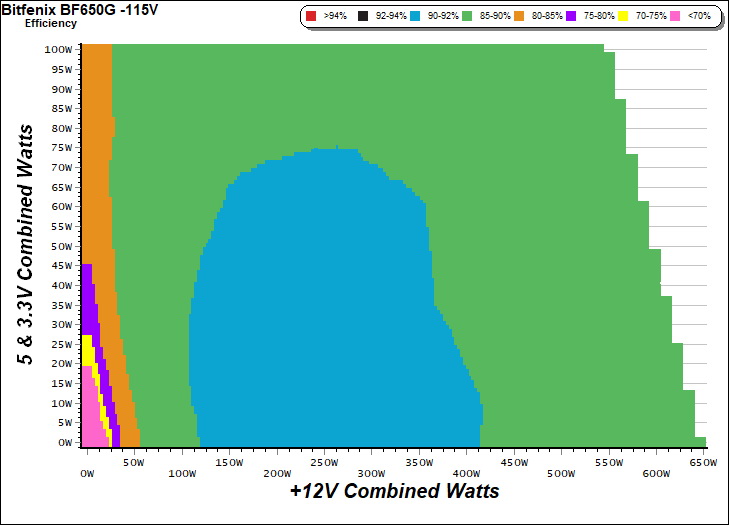
Task: Click the 50W tick label on y-axis
Action: tap(61, 246)
